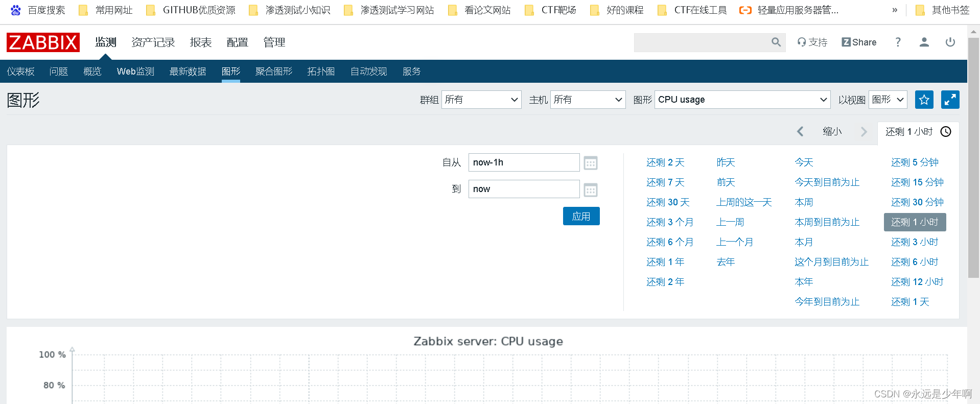Viewport: 980px width, 404px height.
Task: Go to the Web监测 submenu
Action: (x=135, y=72)
